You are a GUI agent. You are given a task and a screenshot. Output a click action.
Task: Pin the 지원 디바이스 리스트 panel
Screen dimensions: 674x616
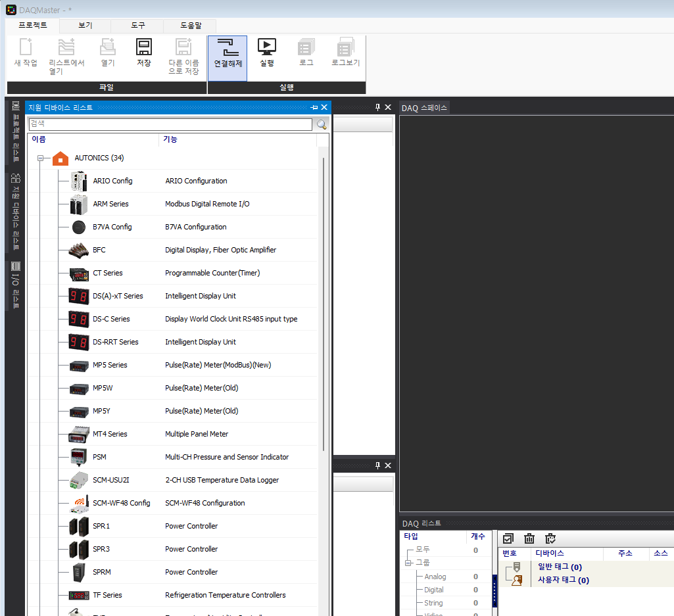[314, 107]
